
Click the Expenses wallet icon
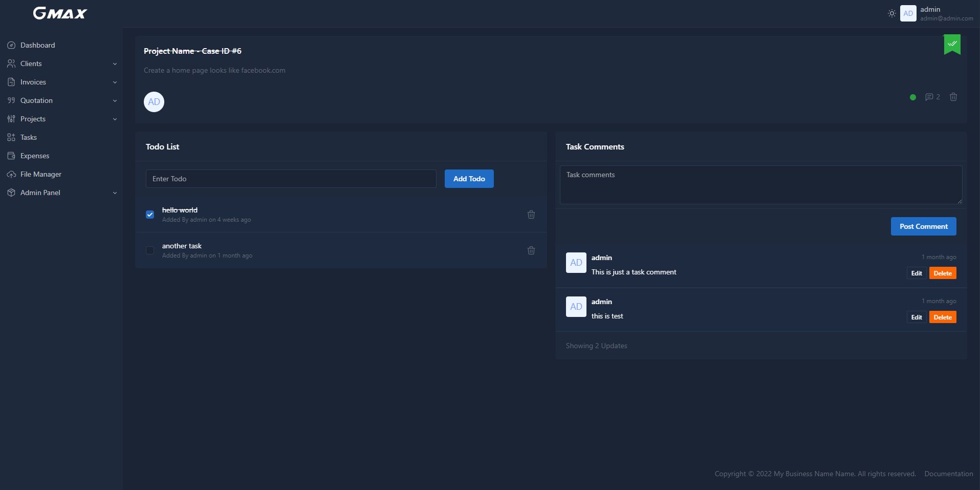[x=11, y=156]
